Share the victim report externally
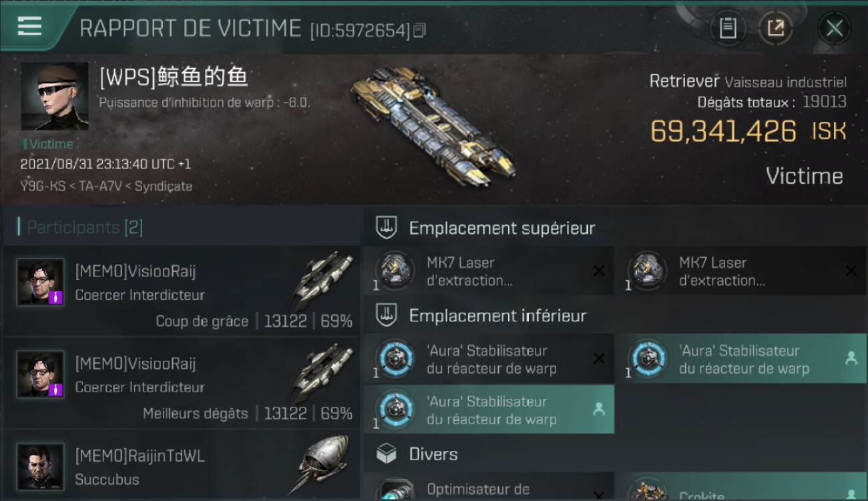 [x=775, y=28]
